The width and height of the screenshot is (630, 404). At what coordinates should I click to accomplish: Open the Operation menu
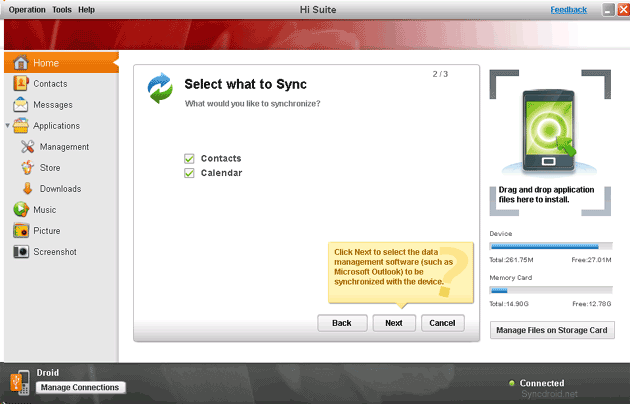click(x=28, y=9)
